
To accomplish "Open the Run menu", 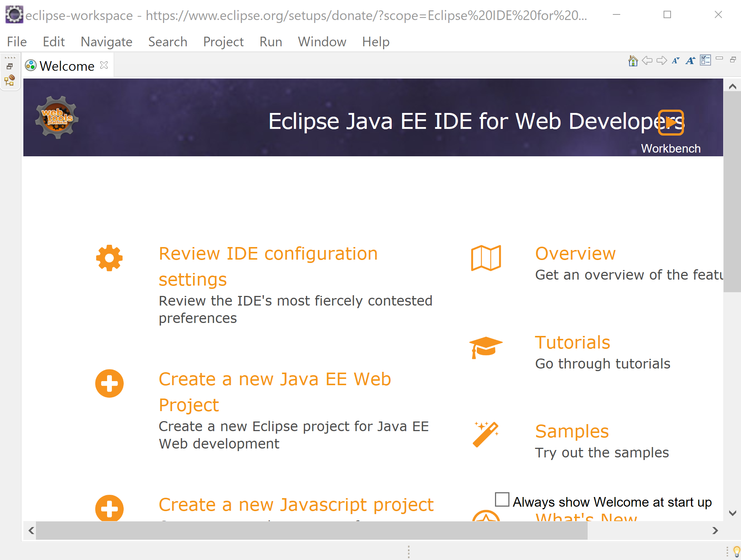I will tap(271, 42).
